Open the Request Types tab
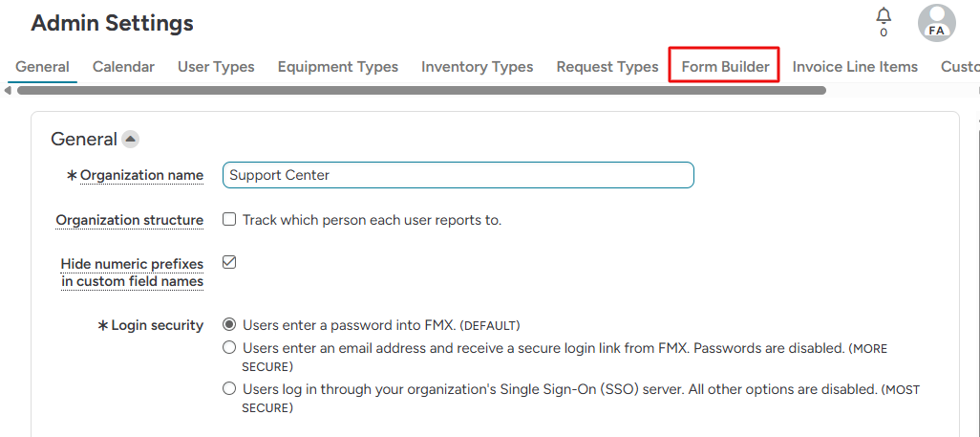Image resolution: width=980 pixels, height=437 pixels. (607, 67)
